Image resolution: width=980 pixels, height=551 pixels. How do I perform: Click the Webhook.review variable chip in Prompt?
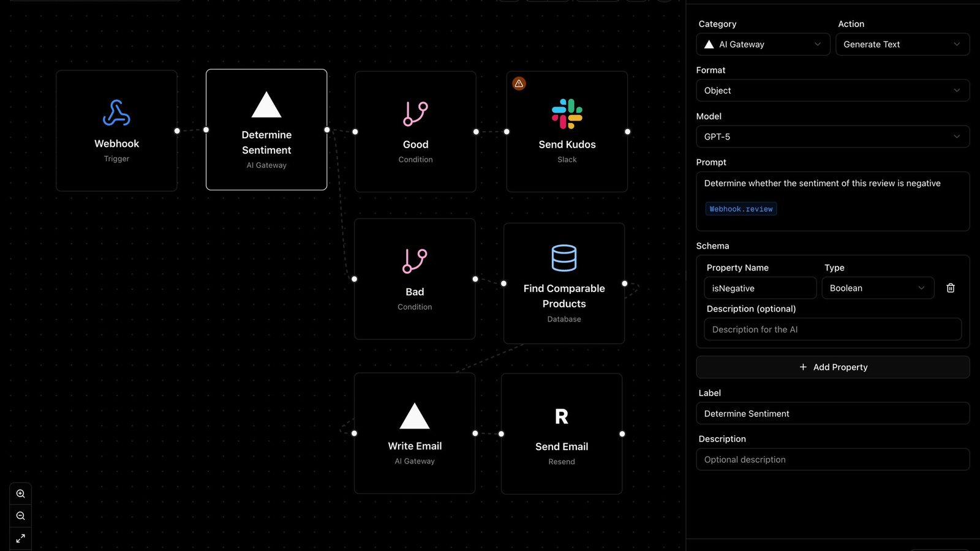pyautogui.click(x=741, y=209)
